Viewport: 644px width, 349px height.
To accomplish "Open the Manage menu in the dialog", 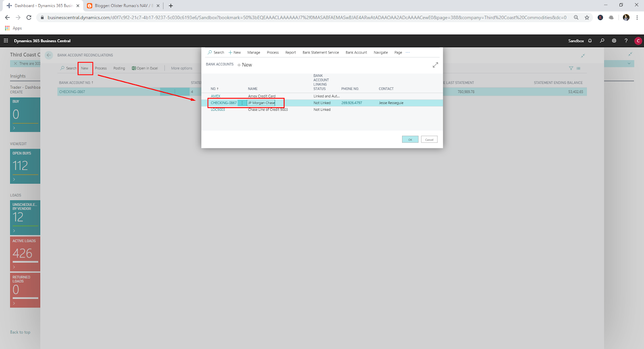I will tap(254, 52).
